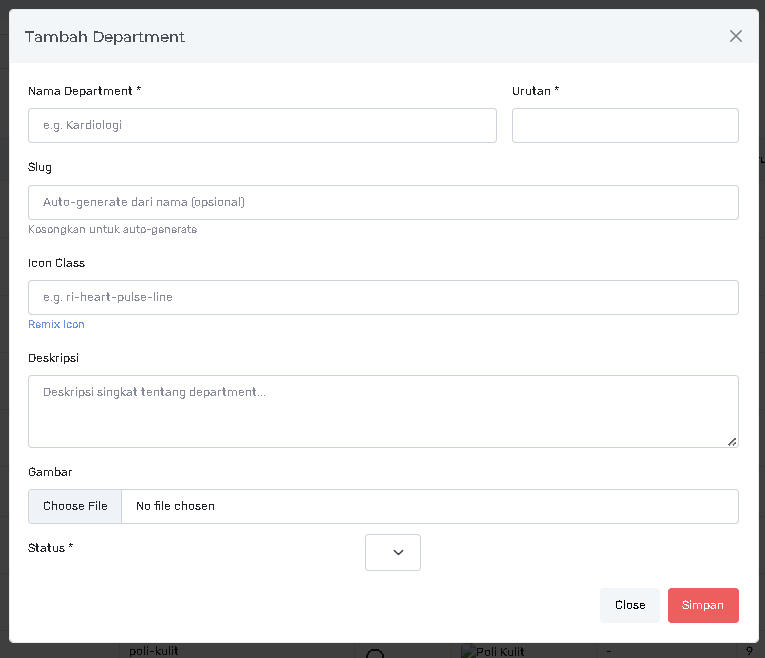Save the department with Simpan button
Viewport: 765px width, 658px height.
[703, 605]
